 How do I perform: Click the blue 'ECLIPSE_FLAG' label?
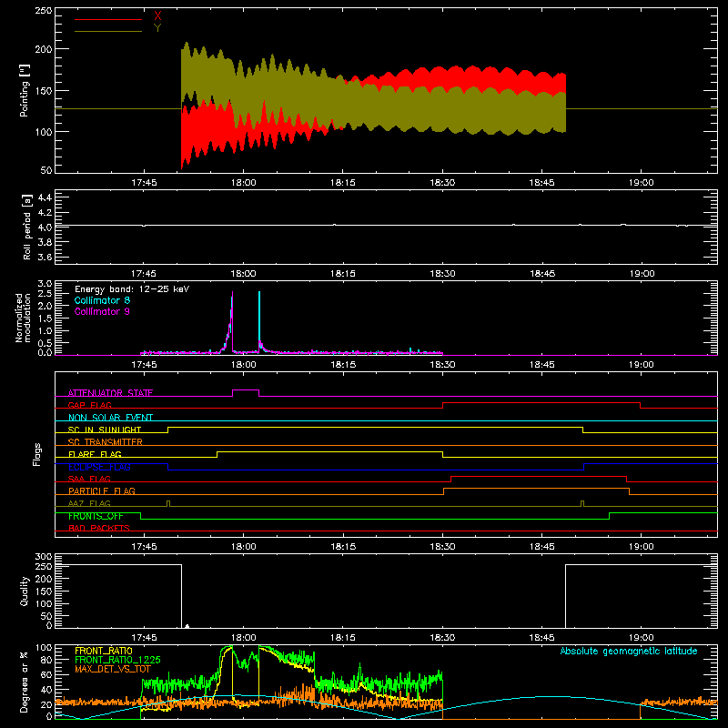click(99, 467)
